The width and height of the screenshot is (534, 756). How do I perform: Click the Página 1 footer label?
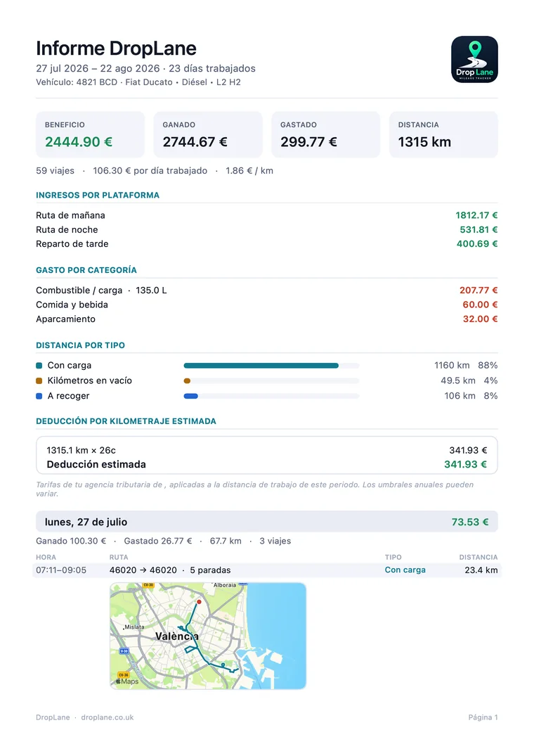pos(483,717)
